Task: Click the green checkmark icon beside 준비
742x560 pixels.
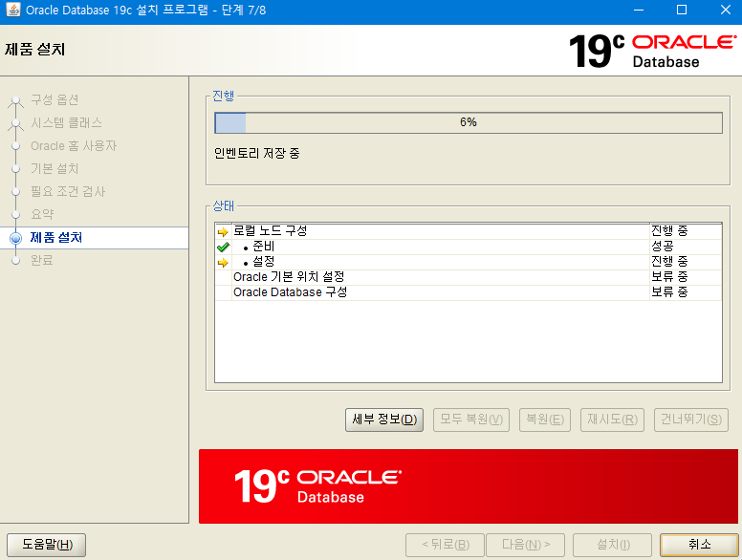Action: 223,247
